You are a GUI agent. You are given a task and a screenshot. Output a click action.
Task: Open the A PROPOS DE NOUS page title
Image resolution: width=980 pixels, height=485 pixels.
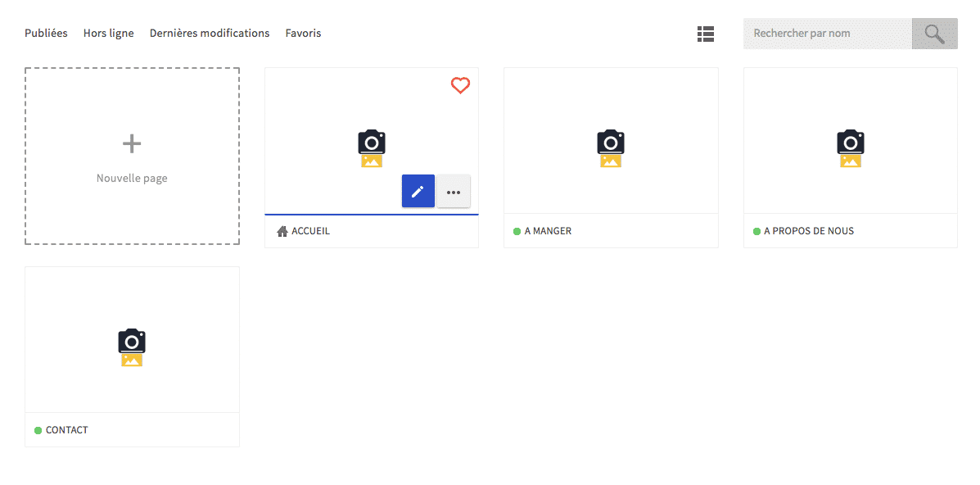pyautogui.click(x=808, y=231)
